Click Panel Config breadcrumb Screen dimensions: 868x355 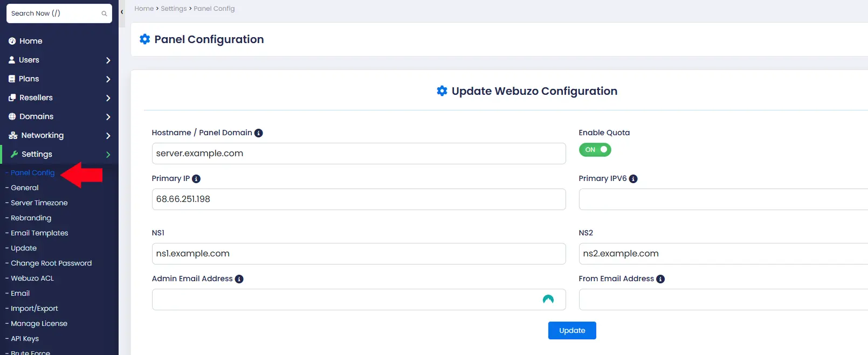coord(214,9)
